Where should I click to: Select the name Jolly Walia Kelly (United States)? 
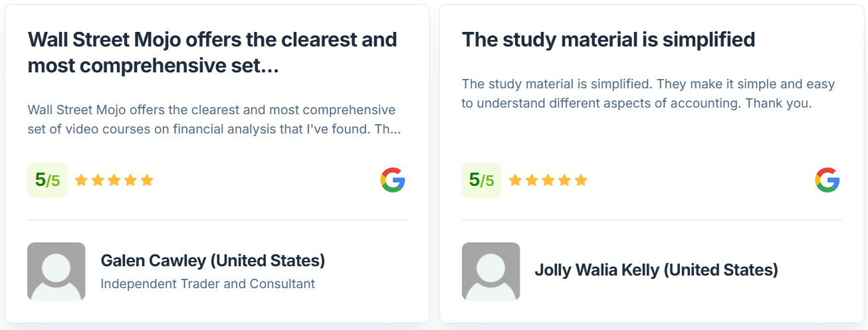tap(656, 270)
